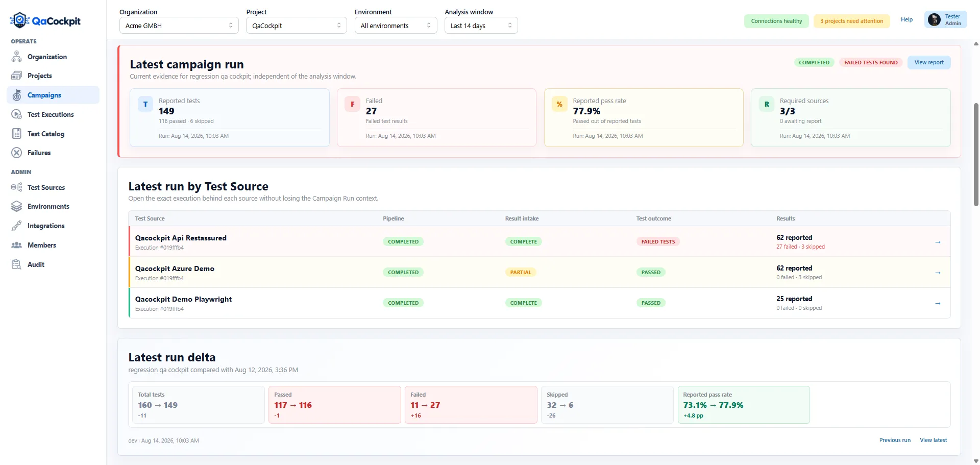This screenshot has width=980, height=465.
Task: Click the QaCockpit logo icon
Action: pyautogui.click(x=19, y=20)
